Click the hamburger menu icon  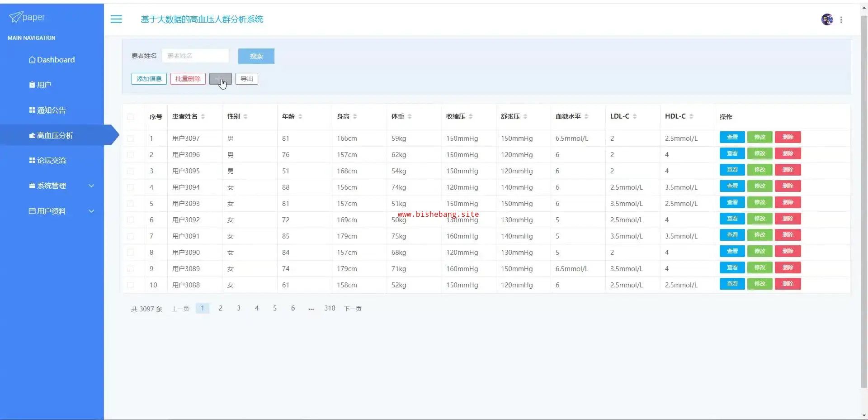pos(116,19)
